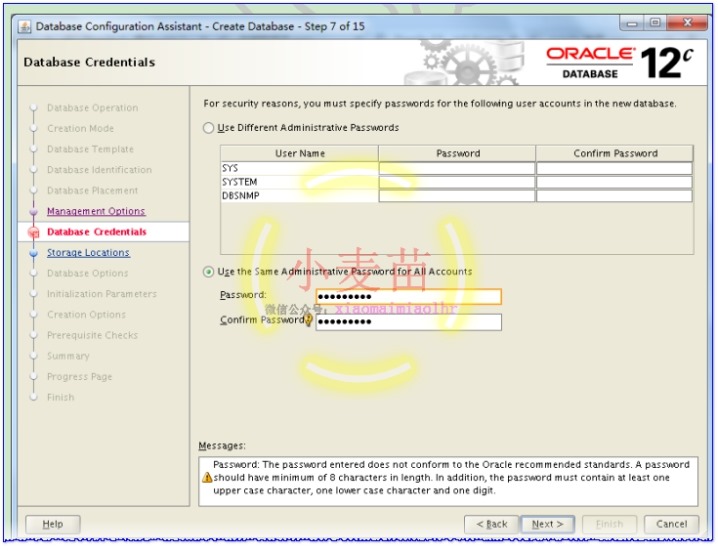
Task: Click the SYSTEM password cell
Action: click(457, 182)
